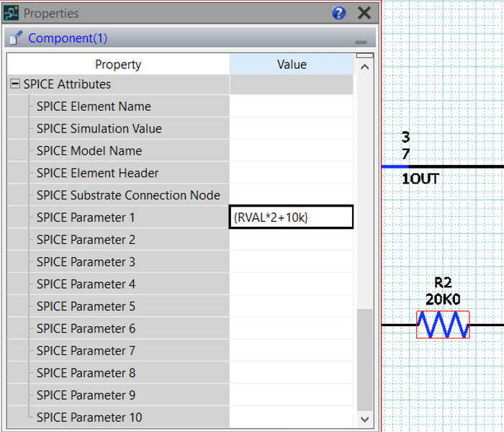Click the 20K0 resistor value label

click(x=443, y=300)
